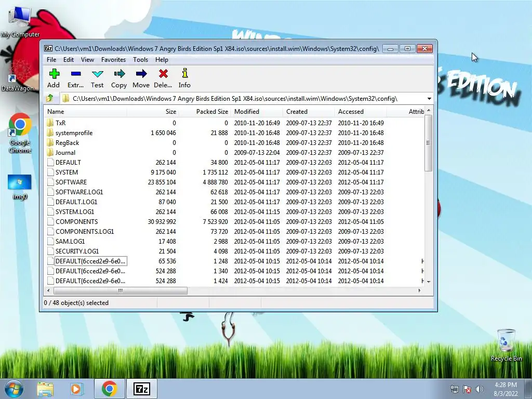Viewport: 532px width, 399px height.
Task: Sort by Accessed column header
Action: coord(361,112)
